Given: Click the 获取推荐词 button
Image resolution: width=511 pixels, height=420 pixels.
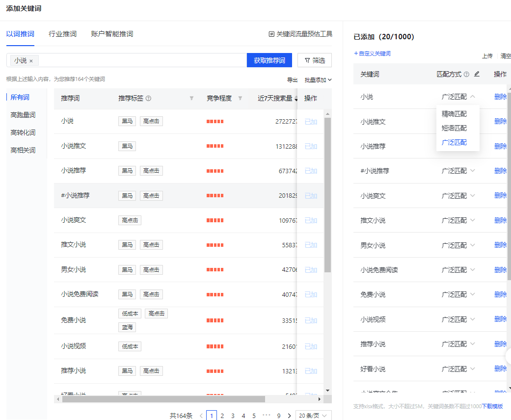Looking at the screenshot, I should pos(269,59).
